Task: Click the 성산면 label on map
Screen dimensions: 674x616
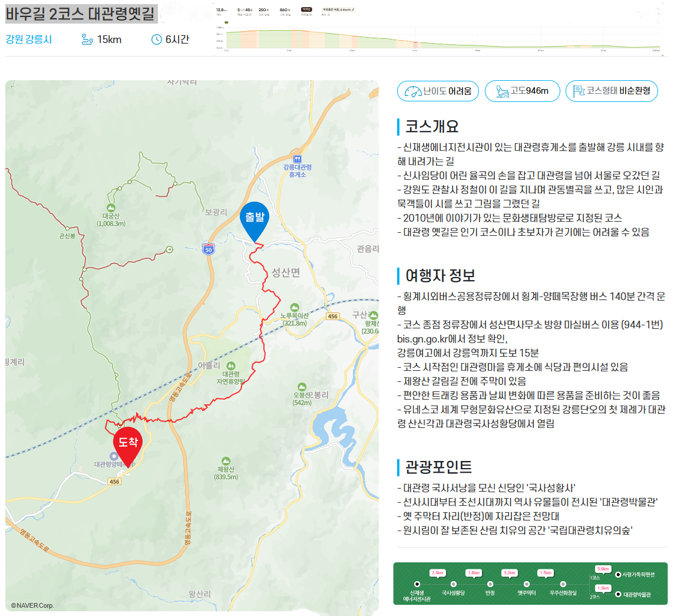Action: 285,273
